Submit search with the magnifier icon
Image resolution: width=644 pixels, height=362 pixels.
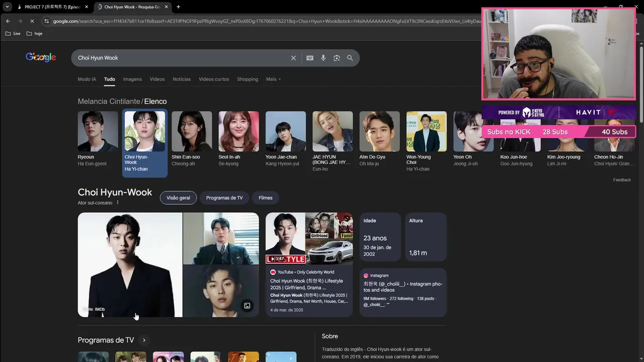[x=350, y=58]
